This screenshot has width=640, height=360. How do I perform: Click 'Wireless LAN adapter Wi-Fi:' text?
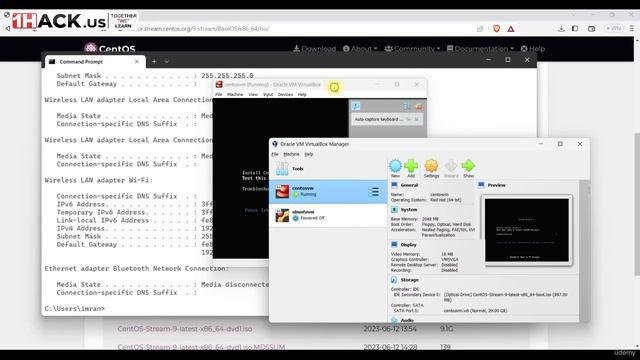[x=99, y=180]
